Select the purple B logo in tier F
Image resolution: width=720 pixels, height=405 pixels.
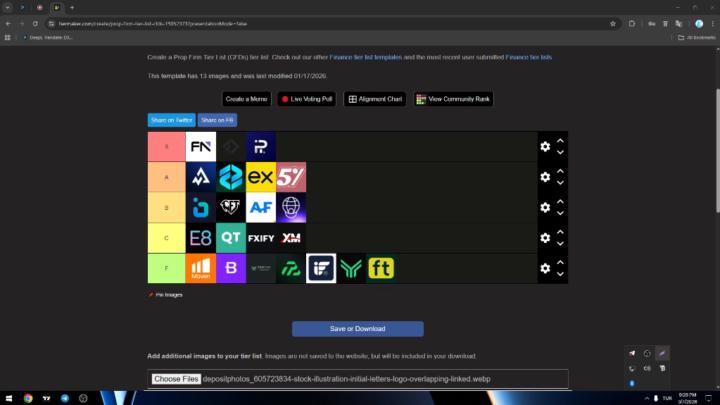[231, 268]
